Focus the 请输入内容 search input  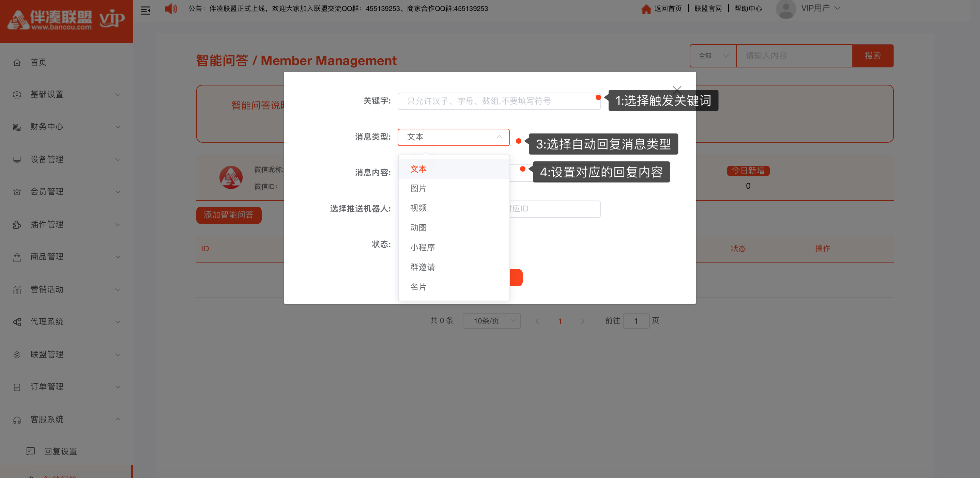[x=794, y=56]
